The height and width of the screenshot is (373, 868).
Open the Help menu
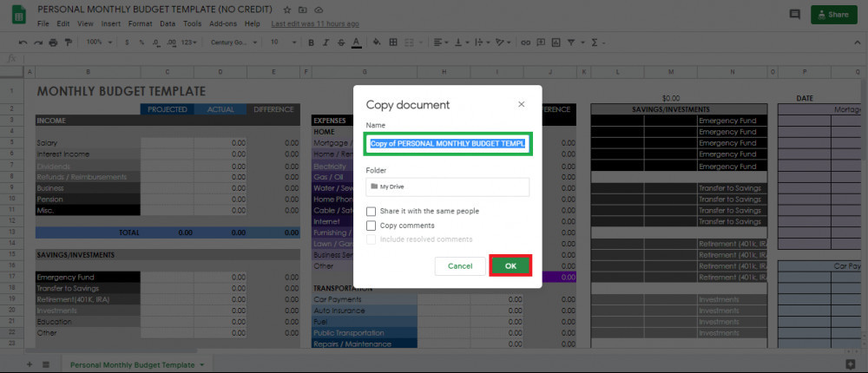(253, 23)
